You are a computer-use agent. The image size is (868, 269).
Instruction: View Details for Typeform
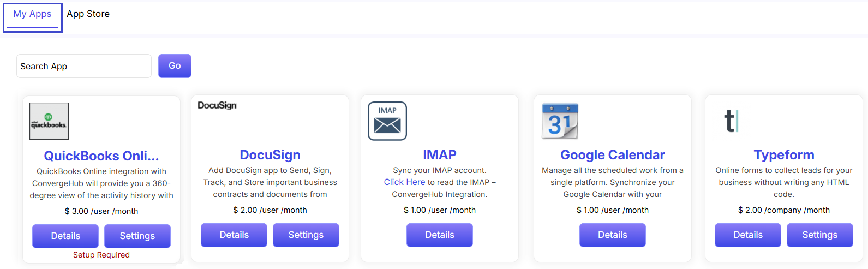[x=748, y=235]
